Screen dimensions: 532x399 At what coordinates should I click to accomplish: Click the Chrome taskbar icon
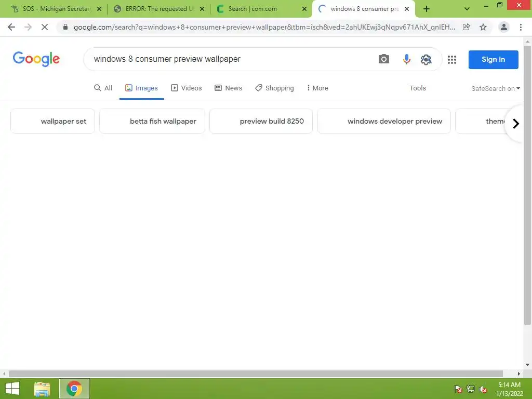point(74,389)
